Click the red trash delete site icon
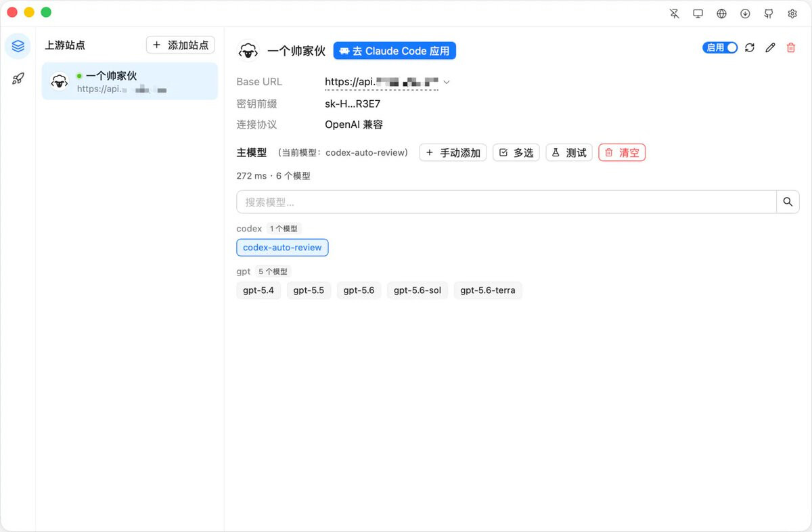Image resolution: width=812 pixels, height=532 pixels. (791, 47)
